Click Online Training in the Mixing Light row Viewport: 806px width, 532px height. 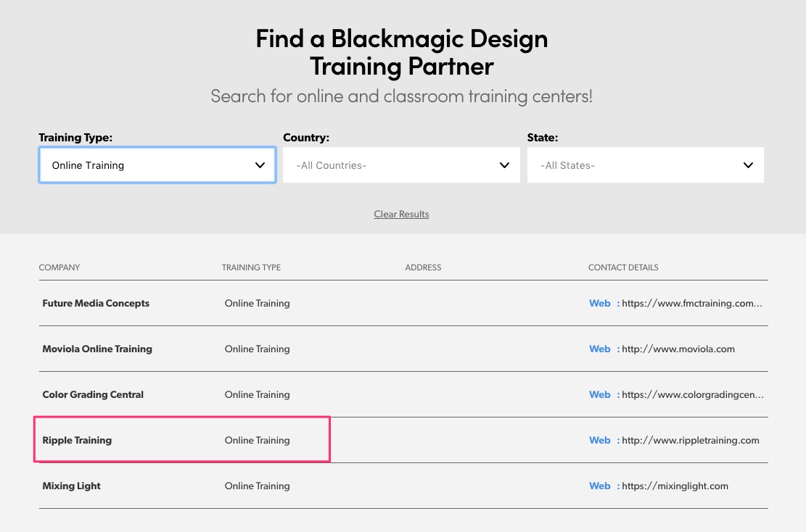257,486
